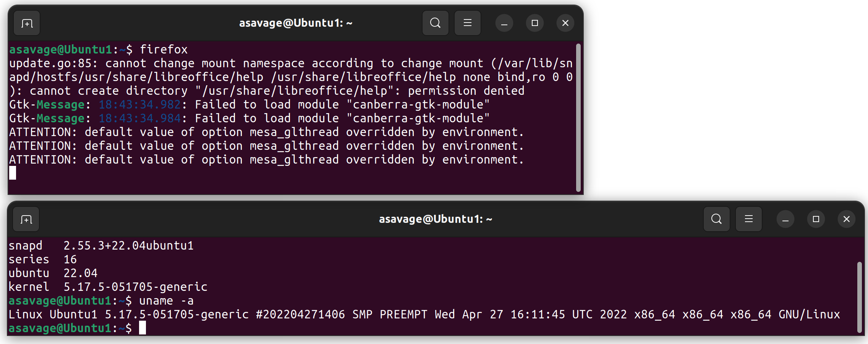The width and height of the screenshot is (868, 344).
Task: Click the cursor after the uname terminal prompt
Action: click(143, 328)
